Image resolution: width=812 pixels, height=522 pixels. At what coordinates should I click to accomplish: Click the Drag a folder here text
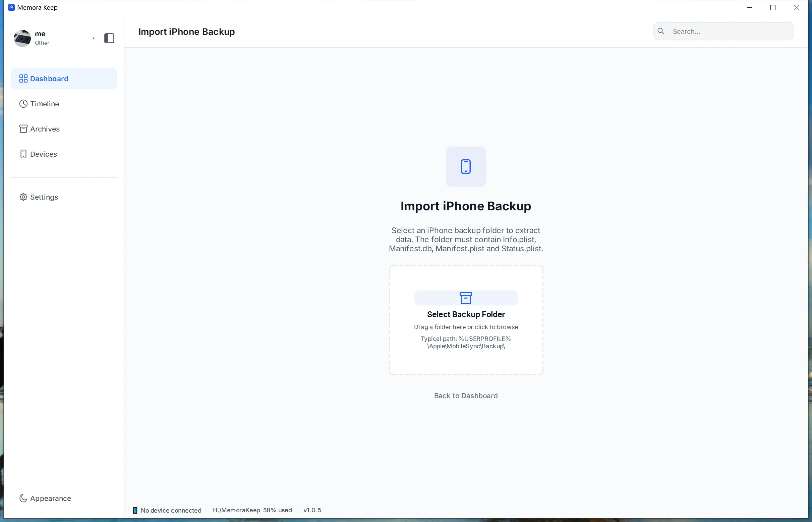(x=466, y=327)
